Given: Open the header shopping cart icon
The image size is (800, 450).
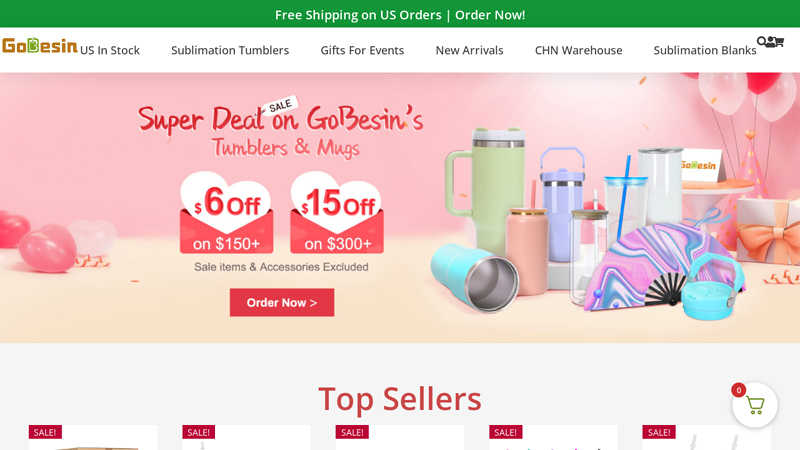Looking at the screenshot, I should (x=779, y=42).
